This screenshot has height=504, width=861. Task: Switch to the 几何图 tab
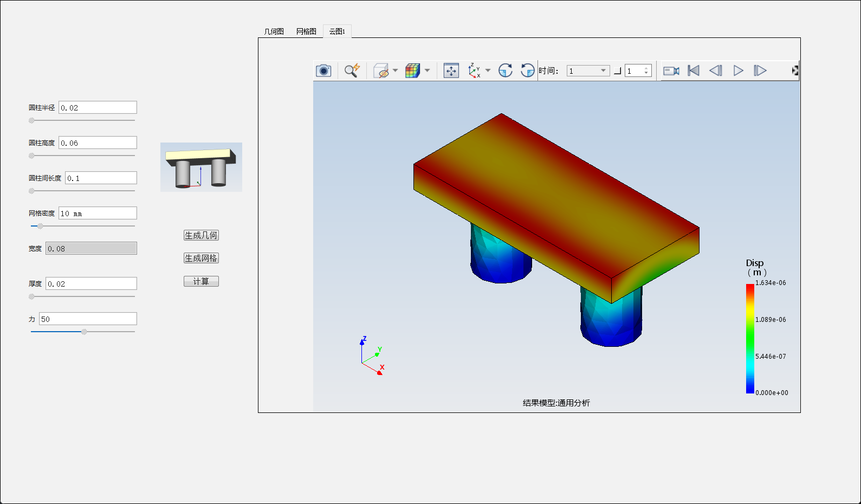274,31
